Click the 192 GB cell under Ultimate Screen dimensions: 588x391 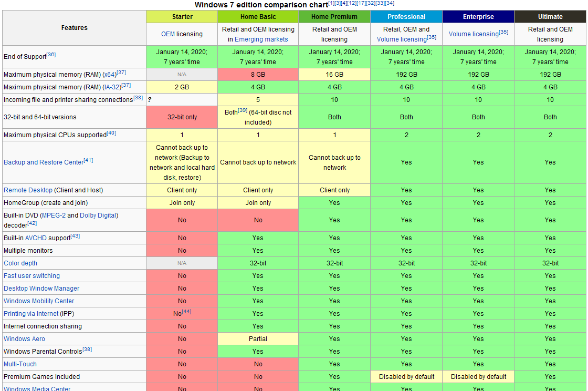tap(550, 75)
